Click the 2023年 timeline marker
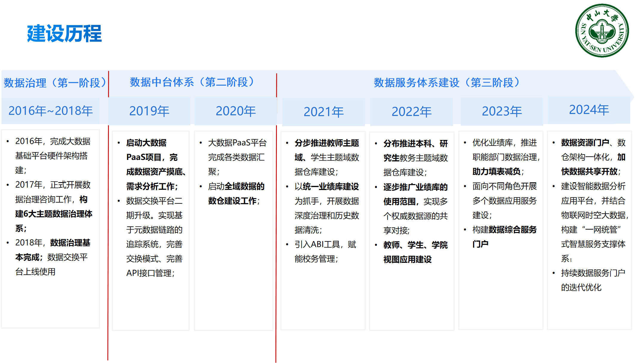 tap(502, 111)
